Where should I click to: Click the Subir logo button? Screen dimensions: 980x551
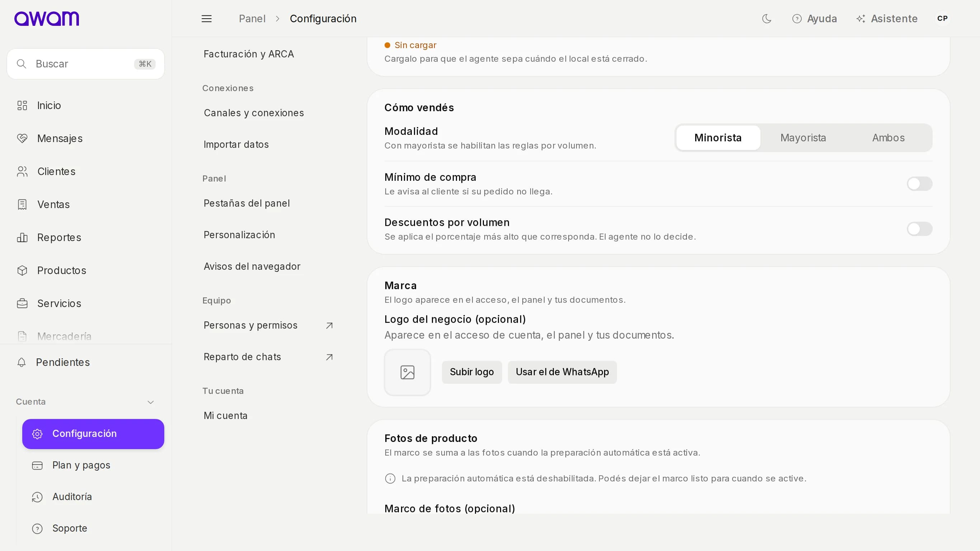tap(472, 372)
